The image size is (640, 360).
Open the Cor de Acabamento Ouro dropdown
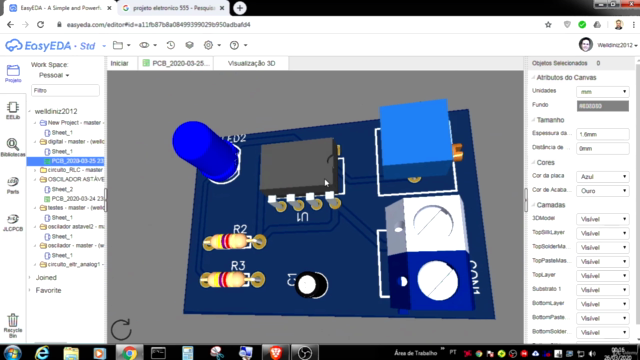(602, 191)
